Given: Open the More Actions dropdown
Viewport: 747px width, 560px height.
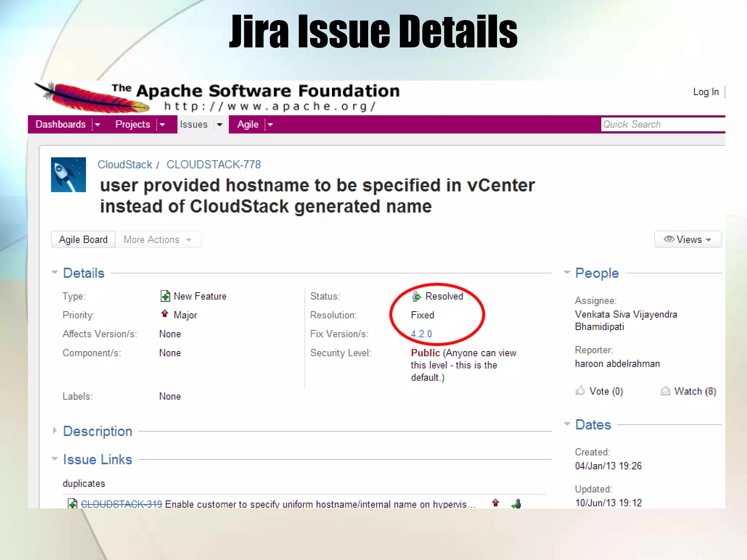Looking at the screenshot, I should pos(158,240).
